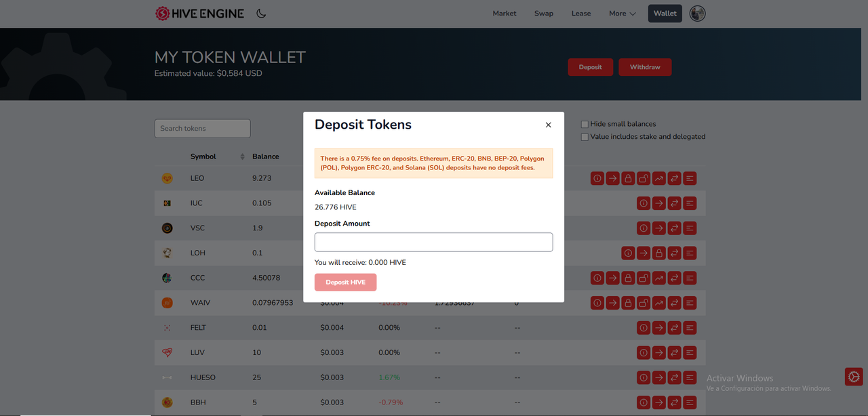Open info icon for HUESO token
Viewport: 868px width, 416px height.
click(644, 377)
